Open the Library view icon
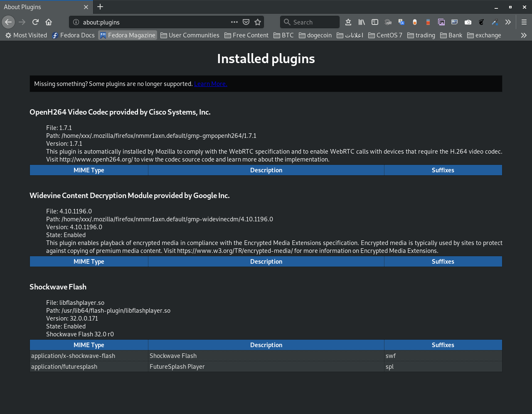The image size is (532, 414). click(x=362, y=22)
